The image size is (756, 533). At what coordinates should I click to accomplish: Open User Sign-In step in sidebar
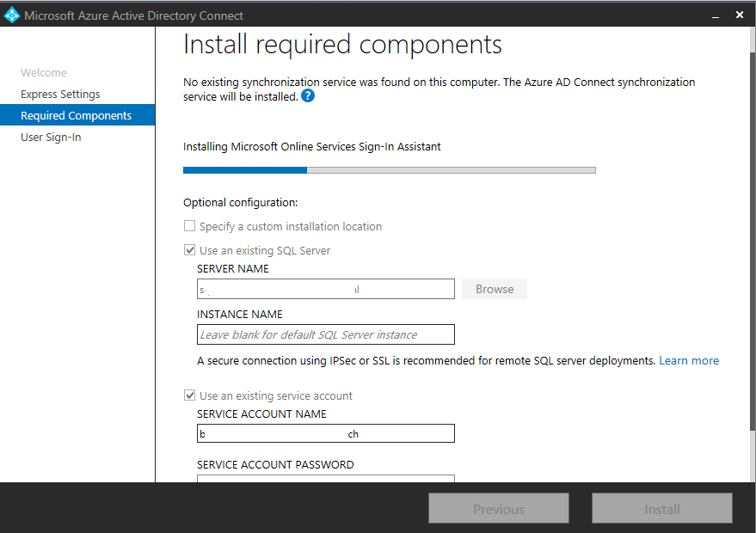click(x=51, y=138)
